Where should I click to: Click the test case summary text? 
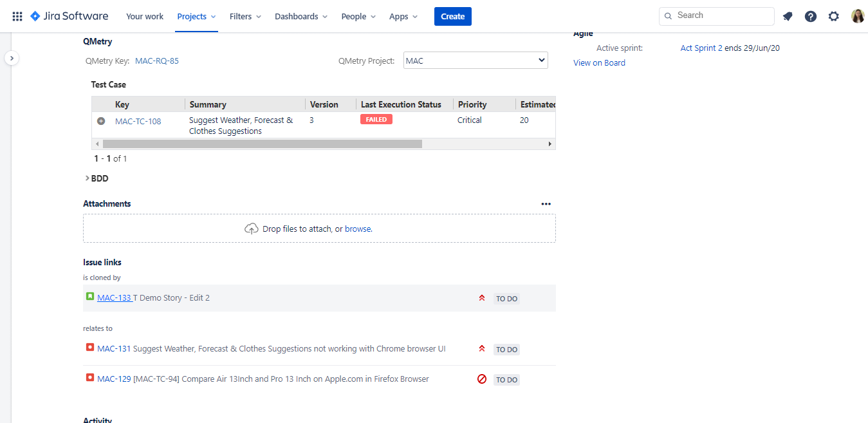[x=241, y=126]
